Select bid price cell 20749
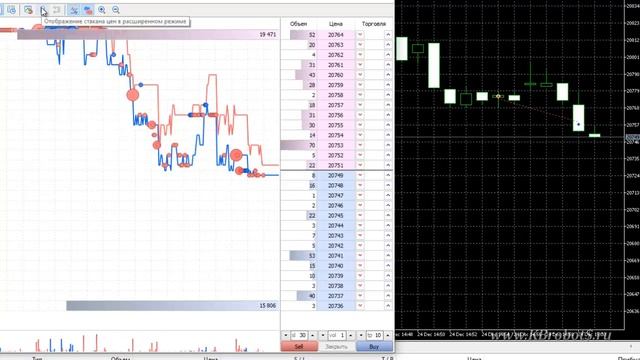The width and height of the screenshot is (640, 360). (336, 176)
